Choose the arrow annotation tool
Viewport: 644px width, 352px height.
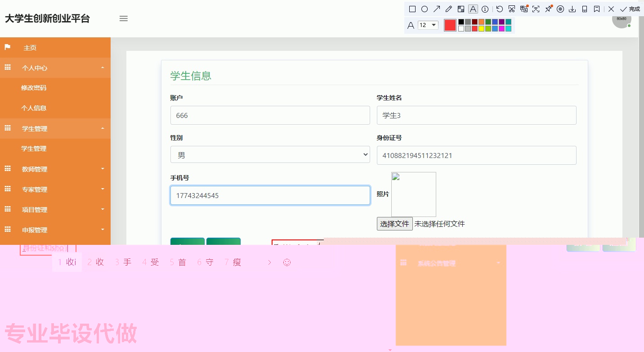(x=437, y=9)
